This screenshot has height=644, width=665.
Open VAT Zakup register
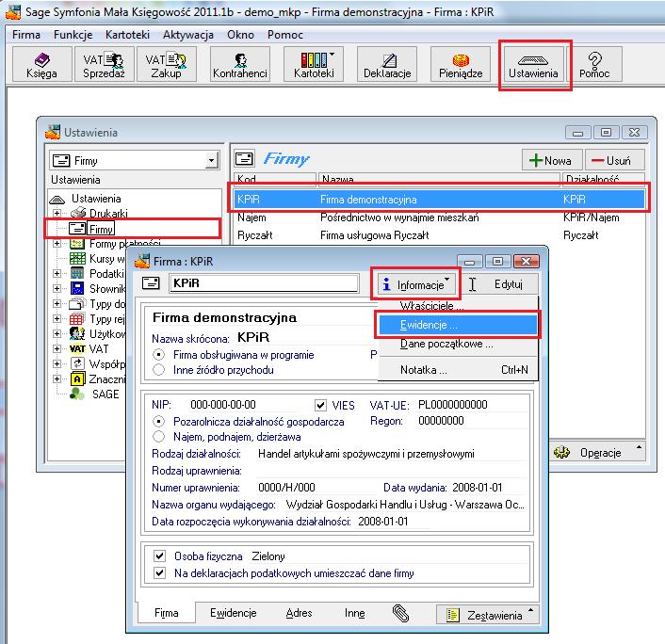coord(166,64)
